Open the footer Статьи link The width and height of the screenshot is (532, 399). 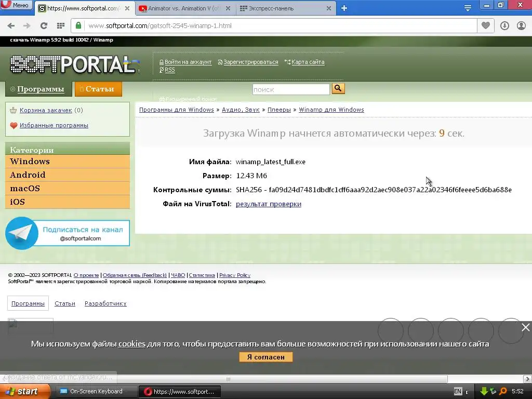point(65,303)
